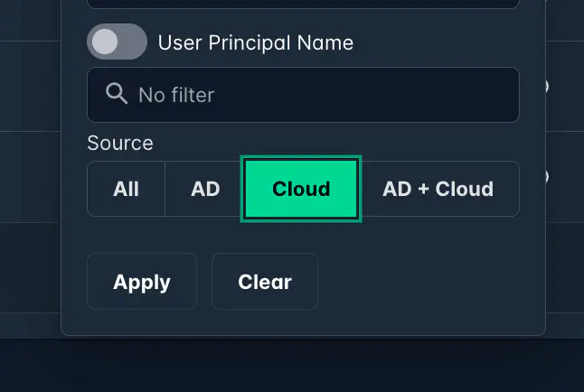Enable the User Principal Name toggle
Viewport: 584px width, 392px height.
point(117,42)
